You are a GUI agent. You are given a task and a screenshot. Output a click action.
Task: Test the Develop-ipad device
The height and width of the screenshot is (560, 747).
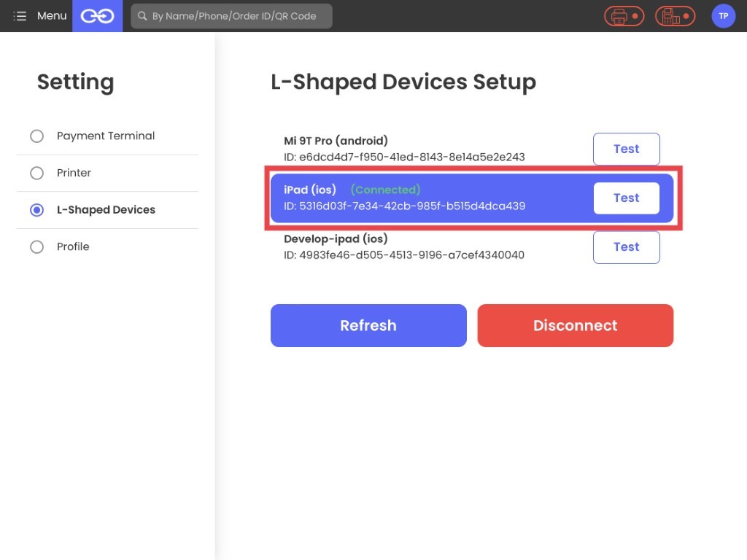(x=626, y=247)
